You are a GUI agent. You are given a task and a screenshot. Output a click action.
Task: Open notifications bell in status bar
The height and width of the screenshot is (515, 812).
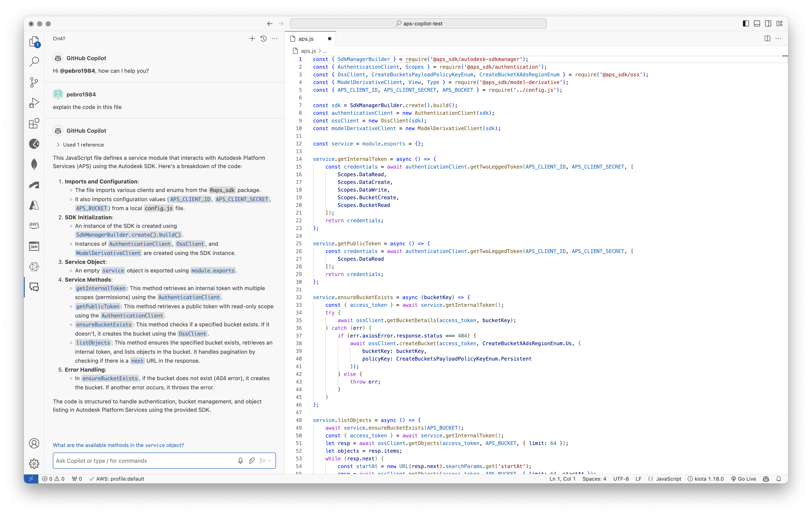pyautogui.click(x=779, y=479)
